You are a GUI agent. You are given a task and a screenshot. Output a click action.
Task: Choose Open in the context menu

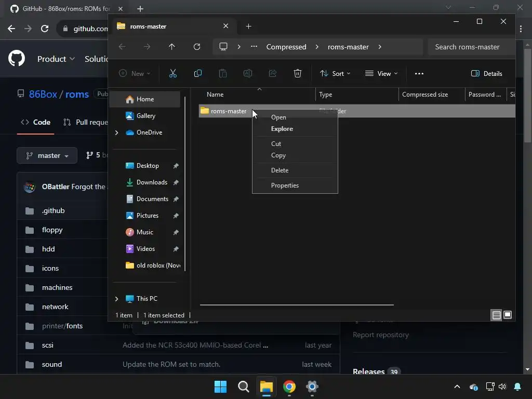pyautogui.click(x=295, y=117)
